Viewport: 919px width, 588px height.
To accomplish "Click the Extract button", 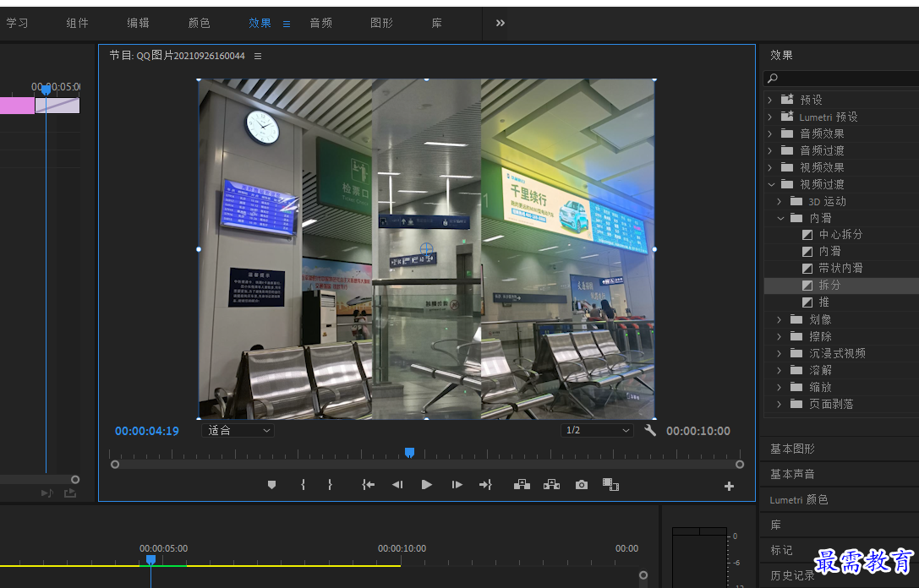I will pos(551,484).
